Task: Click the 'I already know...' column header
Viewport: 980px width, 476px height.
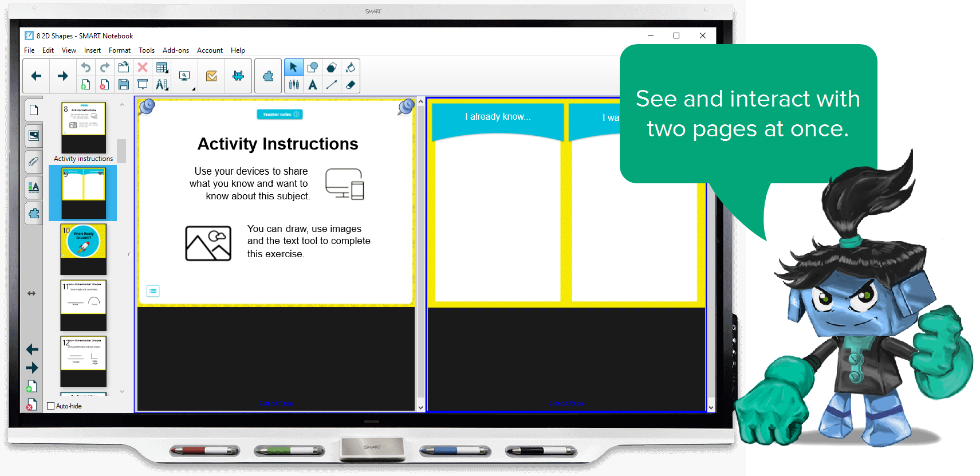Action: [498, 116]
